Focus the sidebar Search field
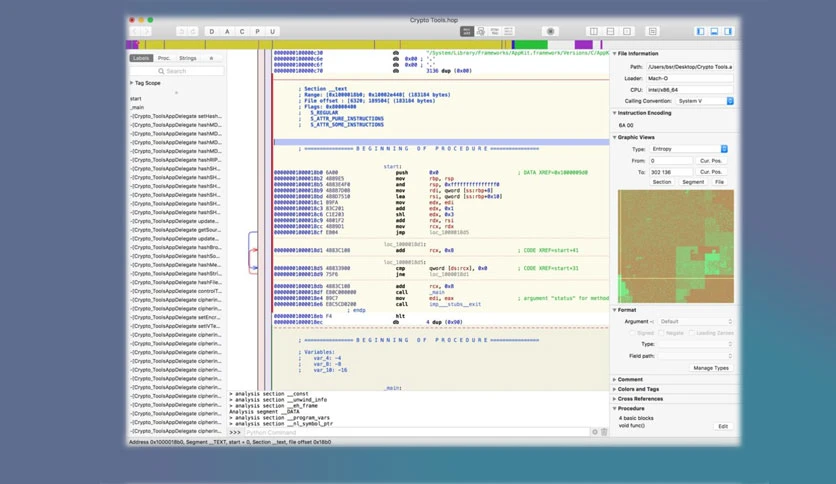836x484 pixels. pyautogui.click(x=176, y=71)
